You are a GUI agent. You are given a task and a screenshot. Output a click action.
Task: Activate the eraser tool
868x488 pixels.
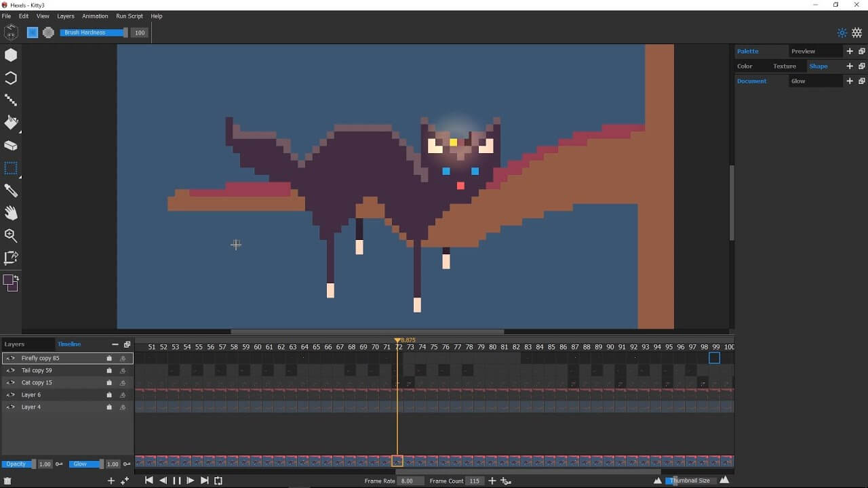[x=11, y=145]
